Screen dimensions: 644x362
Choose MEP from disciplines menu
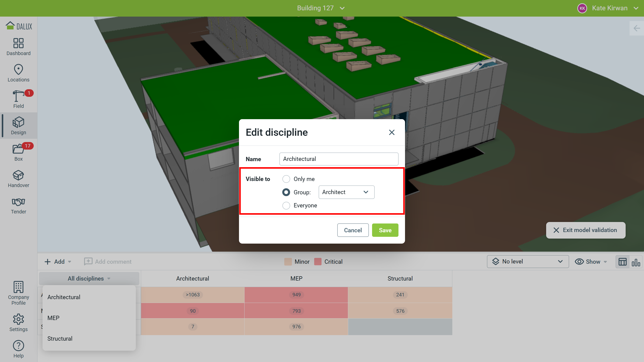89,318
